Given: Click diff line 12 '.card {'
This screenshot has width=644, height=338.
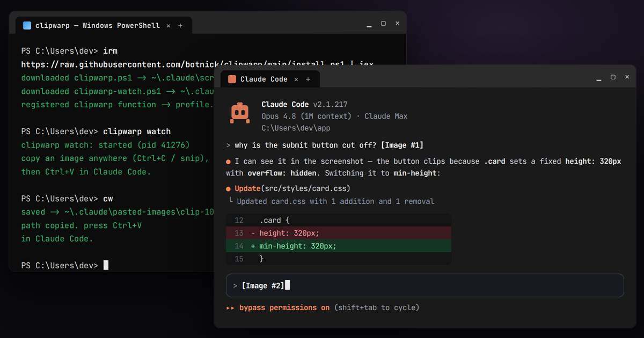Looking at the screenshot, I should (339, 220).
